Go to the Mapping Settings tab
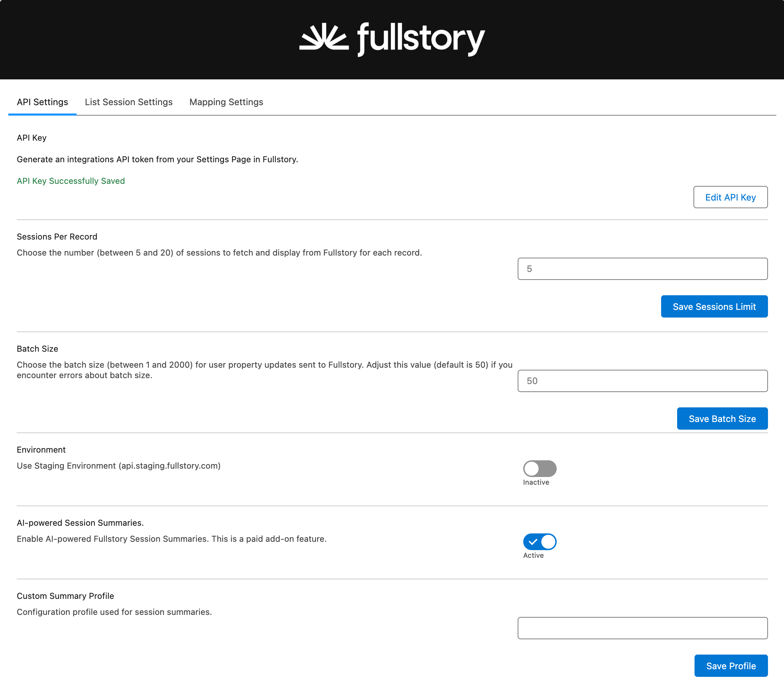The height and width of the screenshot is (688, 784). pyautogui.click(x=226, y=102)
